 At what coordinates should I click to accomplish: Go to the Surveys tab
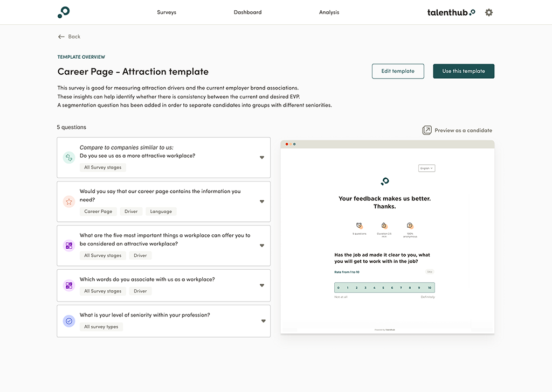pos(167,12)
